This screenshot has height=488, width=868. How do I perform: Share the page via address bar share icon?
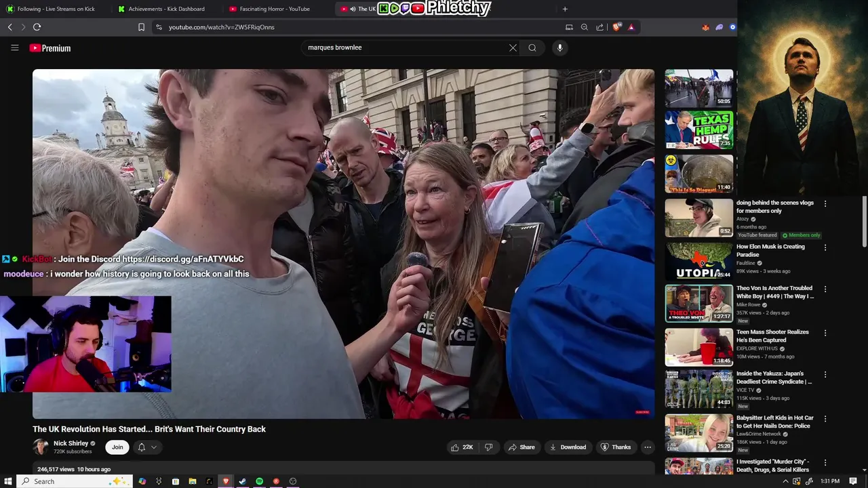[x=600, y=27]
